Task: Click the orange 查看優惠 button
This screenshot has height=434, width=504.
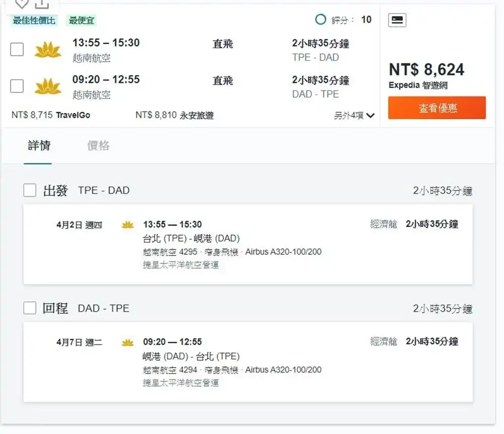Action: (437, 108)
